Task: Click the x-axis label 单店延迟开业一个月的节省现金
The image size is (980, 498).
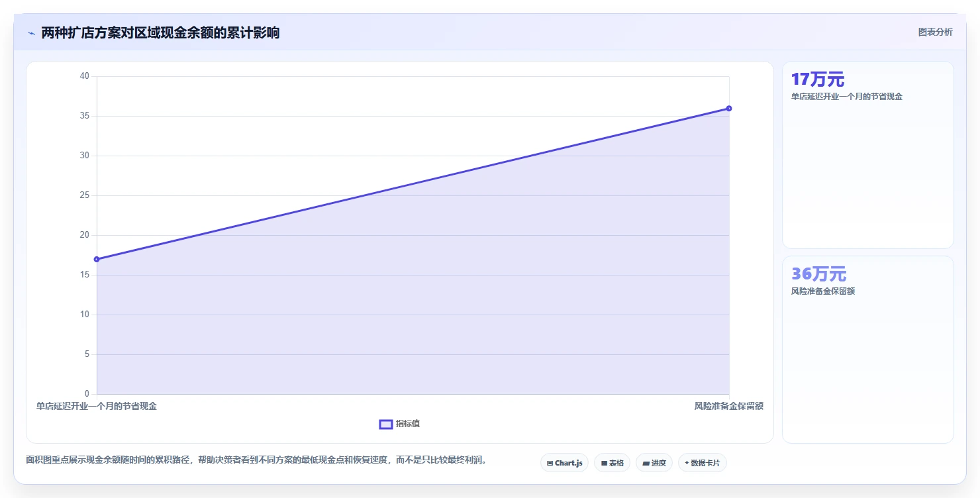Action: coord(97,406)
